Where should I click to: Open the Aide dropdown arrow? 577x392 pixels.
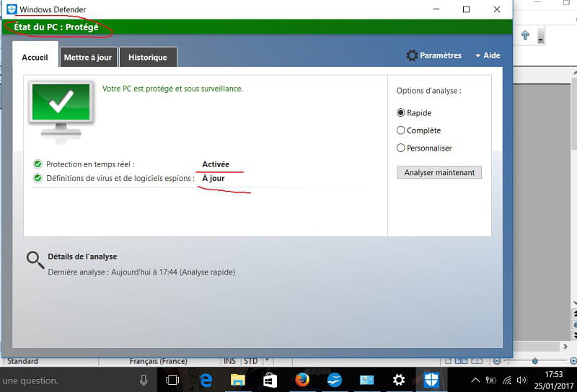(x=477, y=56)
